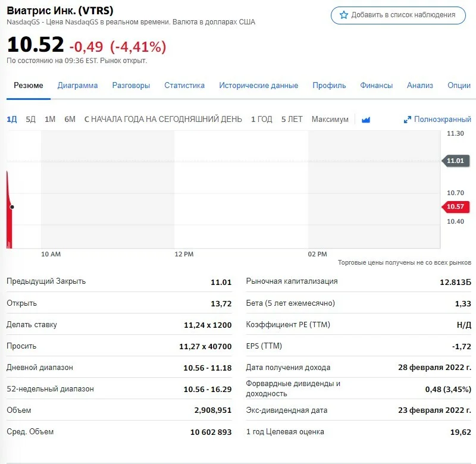Open the Разговоры tab
The width and height of the screenshot is (476, 464).
coord(131,85)
